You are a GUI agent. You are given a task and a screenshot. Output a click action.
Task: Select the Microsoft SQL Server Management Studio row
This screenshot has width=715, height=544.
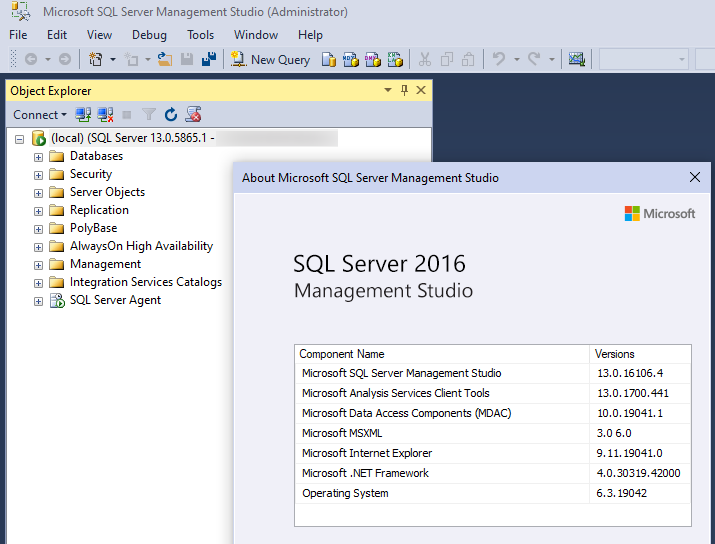click(493, 373)
